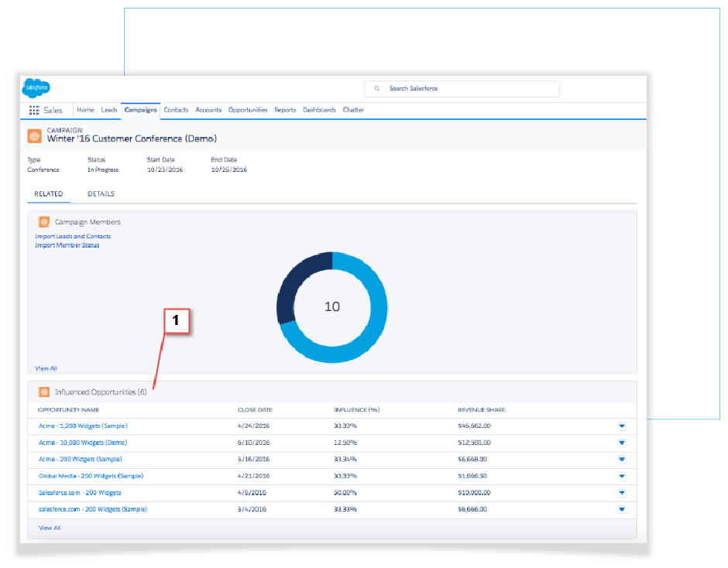Click the Campaign Members heading

88,222
